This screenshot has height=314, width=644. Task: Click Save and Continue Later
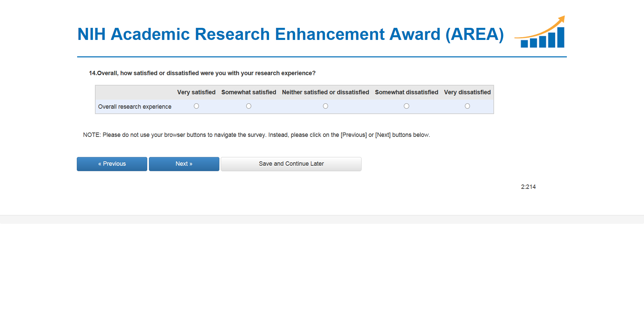click(x=291, y=164)
